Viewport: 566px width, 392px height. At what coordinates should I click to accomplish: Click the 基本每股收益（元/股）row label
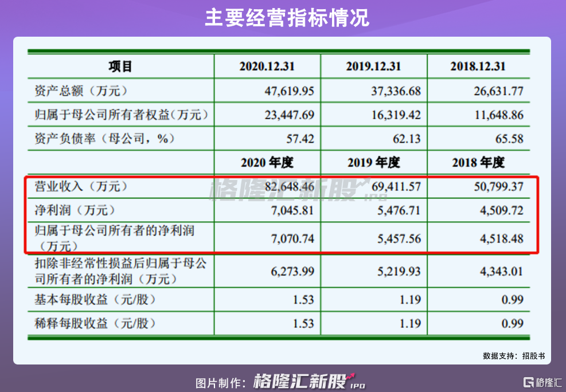click(95, 299)
